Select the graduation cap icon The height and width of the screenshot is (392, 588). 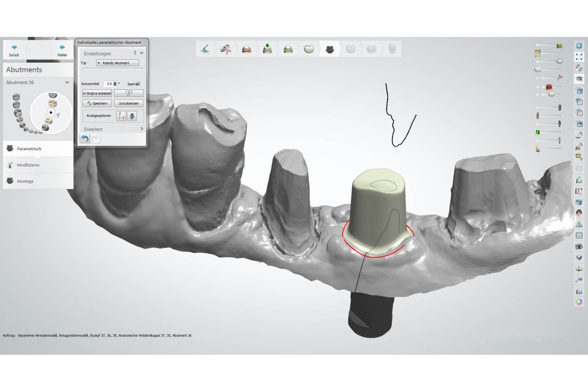click(x=579, y=79)
